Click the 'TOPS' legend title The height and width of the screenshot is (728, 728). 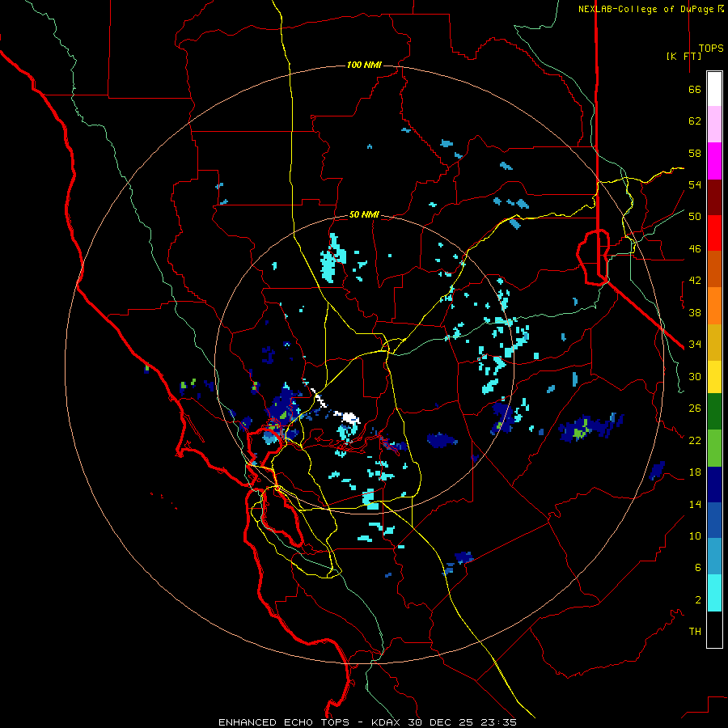(711, 49)
